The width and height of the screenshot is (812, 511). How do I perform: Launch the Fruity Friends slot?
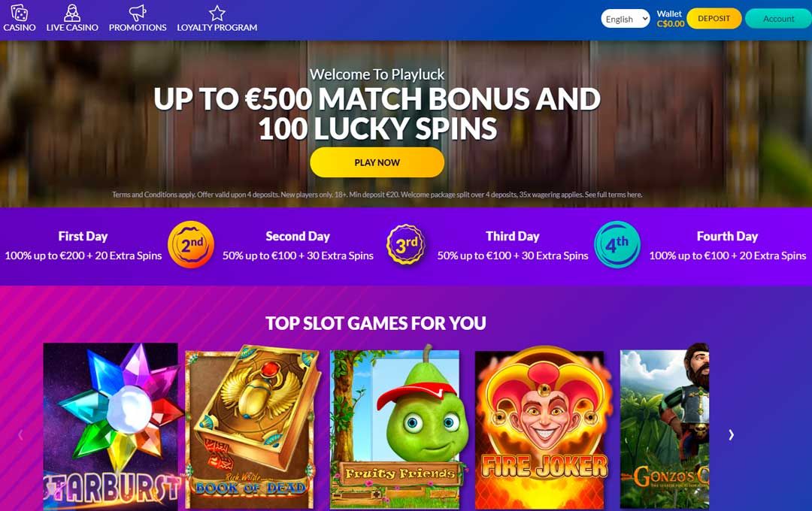[395, 428]
